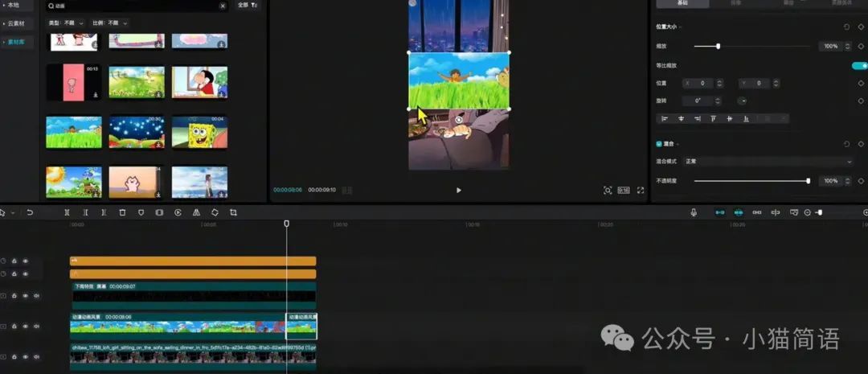
Task: Click the rotate clip icon
Action: coord(215,212)
